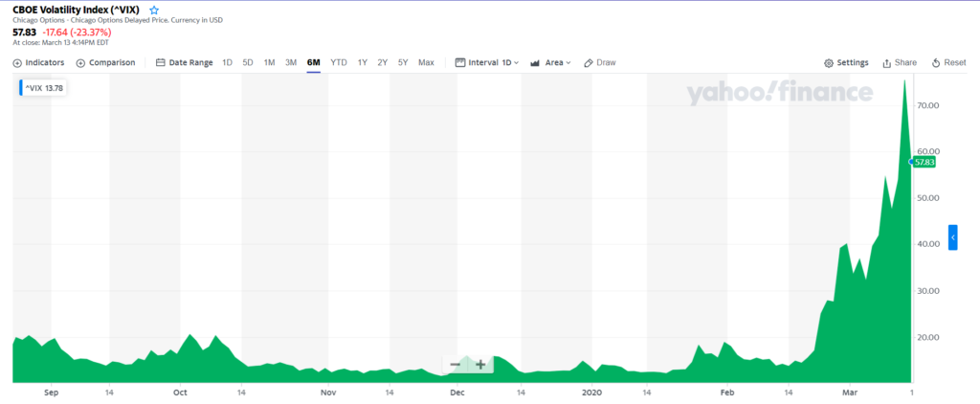Zoom out with the minus button
The height and width of the screenshot is (404, 980).
pyautogui.click(x=455, y=365)
